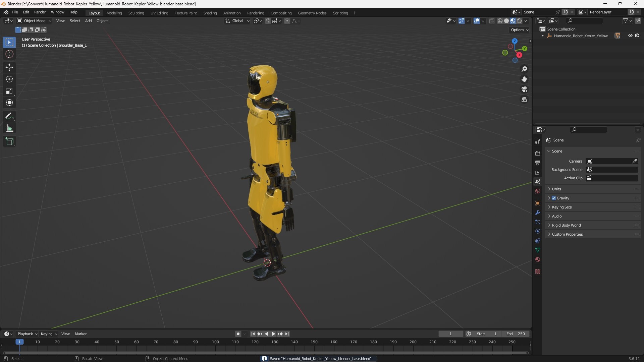Open the Output properties tab

[538, 163]
